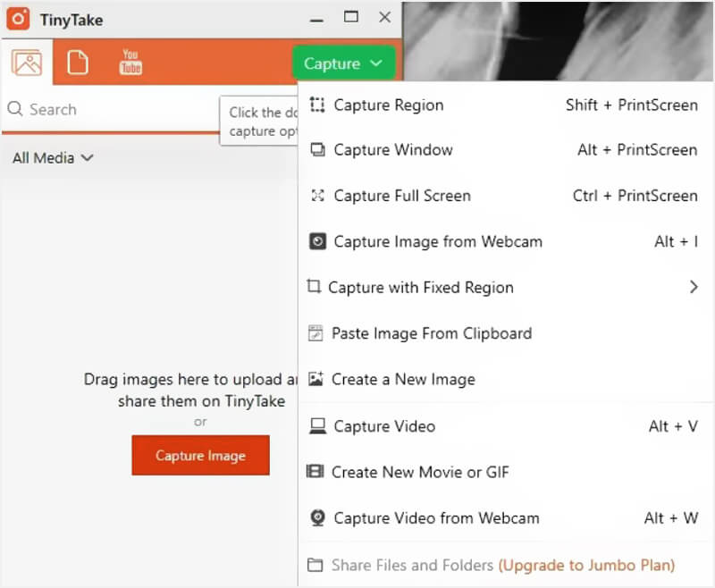Click the Capture Full Screen icon
Screen dimensions: 715x588
pos(317,196)
